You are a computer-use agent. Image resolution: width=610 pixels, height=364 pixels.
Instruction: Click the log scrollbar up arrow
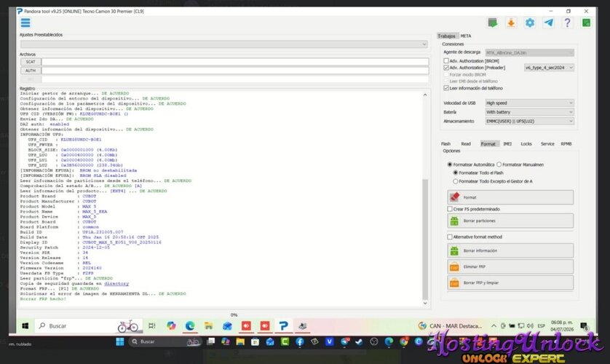425,95
